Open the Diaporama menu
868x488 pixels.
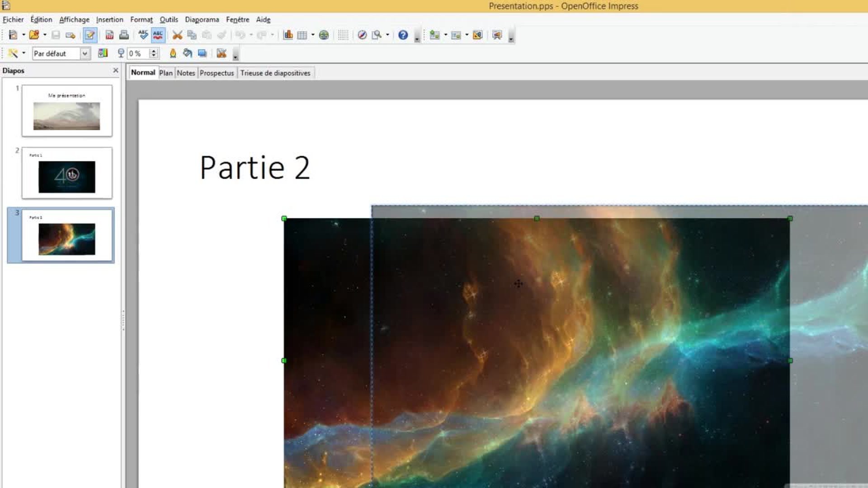point(202,19)
